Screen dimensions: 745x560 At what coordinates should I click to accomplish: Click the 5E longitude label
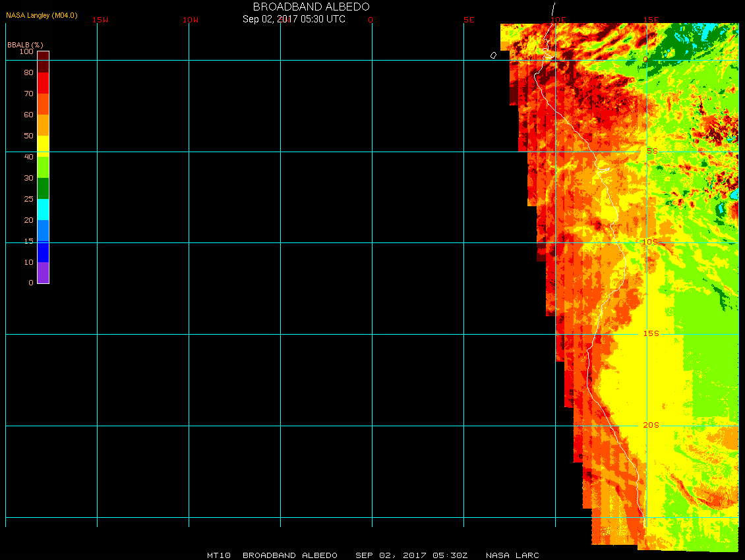pos(469,20)
